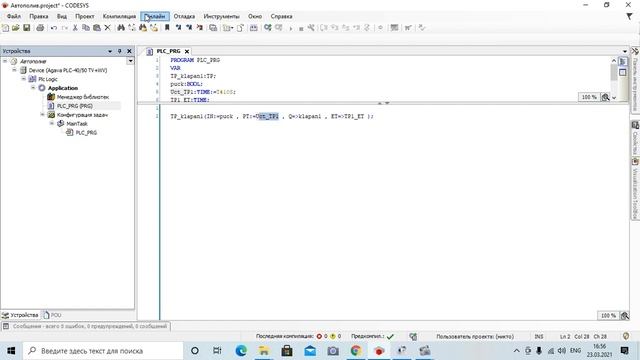Save the project with the floppy icon
This screenshot has width=640, height=360.
[27, 28]
